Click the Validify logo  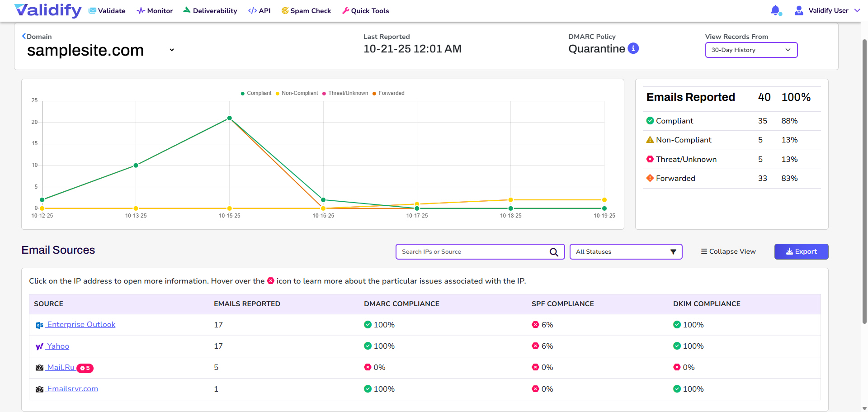[x=48, y=10]
